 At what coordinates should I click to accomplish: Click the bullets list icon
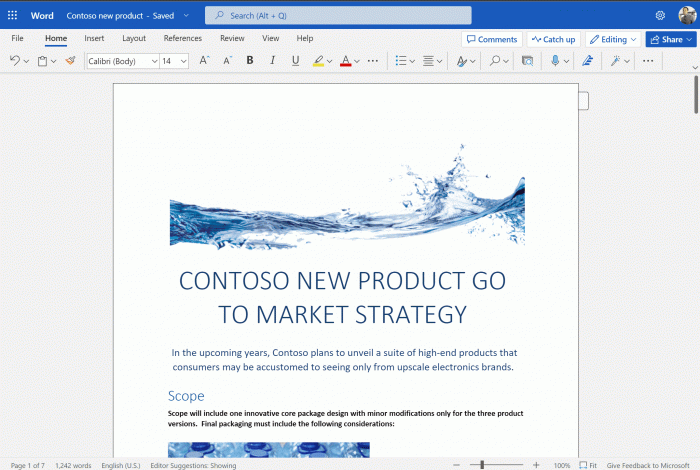point(401,61)
